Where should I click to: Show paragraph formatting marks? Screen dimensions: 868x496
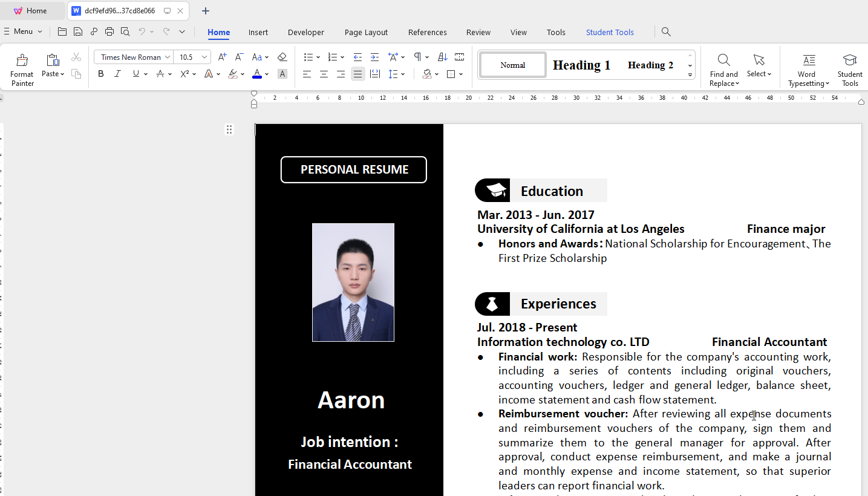417,57
